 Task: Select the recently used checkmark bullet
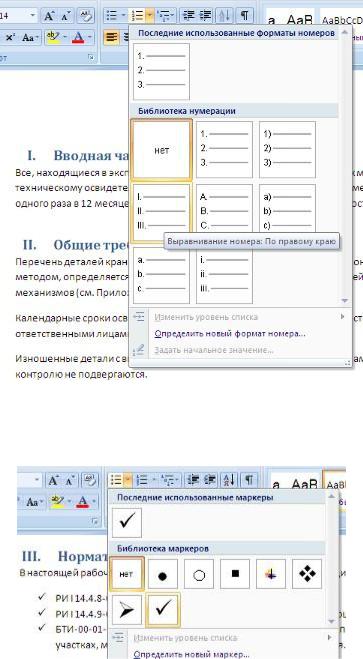pos(127,522)
